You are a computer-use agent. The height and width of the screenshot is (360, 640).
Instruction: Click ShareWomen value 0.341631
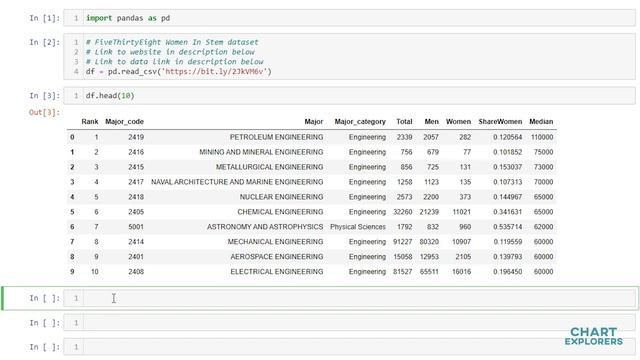pos(508,212)
